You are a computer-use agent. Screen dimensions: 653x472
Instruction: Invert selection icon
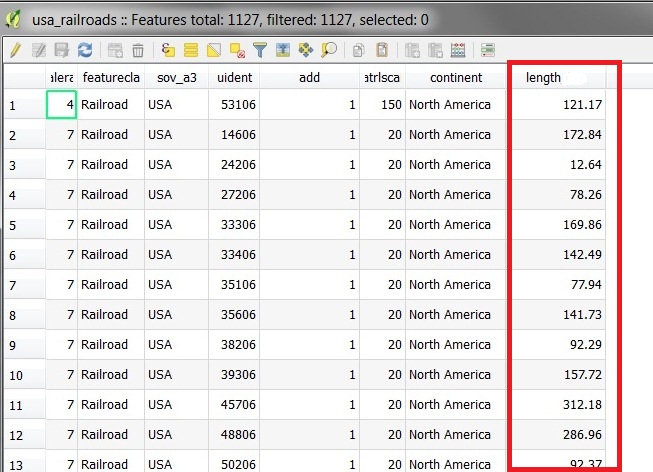[214, 50]
